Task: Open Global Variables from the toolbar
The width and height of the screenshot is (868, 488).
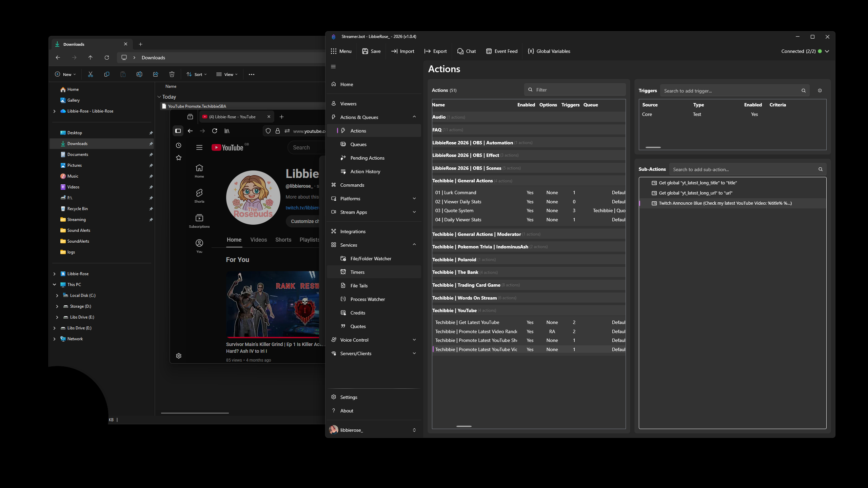Action: pos(549,51)
